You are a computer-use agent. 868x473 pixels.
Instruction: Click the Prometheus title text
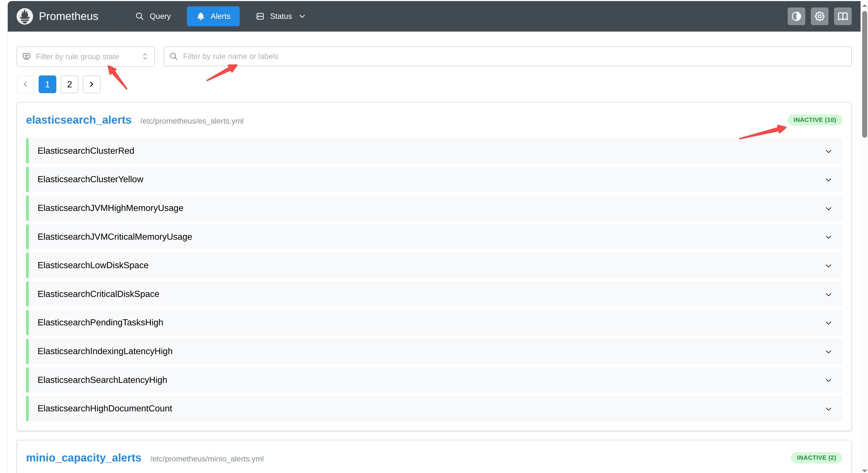coord(68,16)
